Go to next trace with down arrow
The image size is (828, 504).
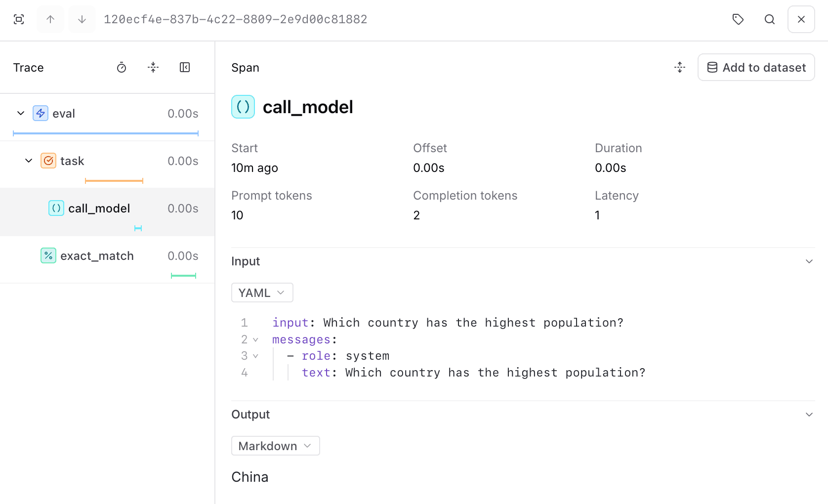(x=82, y=19)
